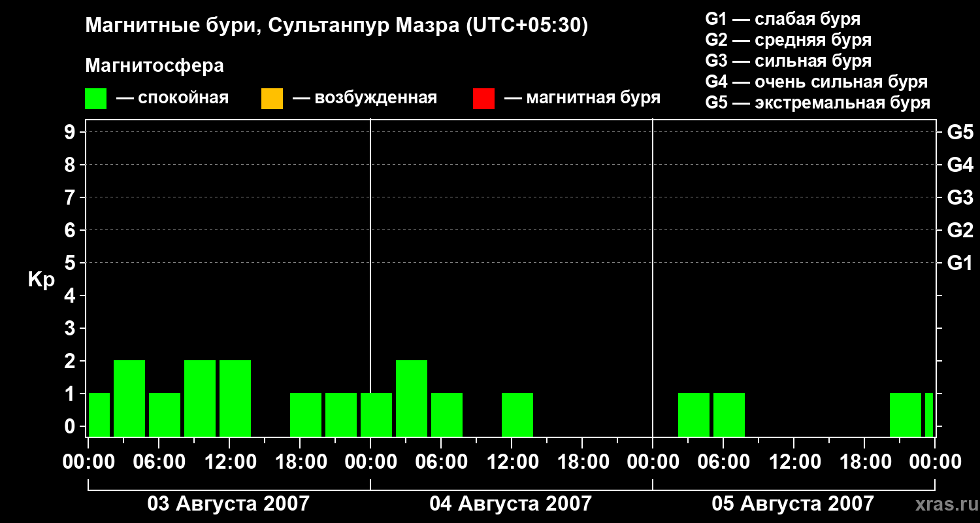
Task: Click the G5 label on right axis
Action: click(x=960, y=133)
